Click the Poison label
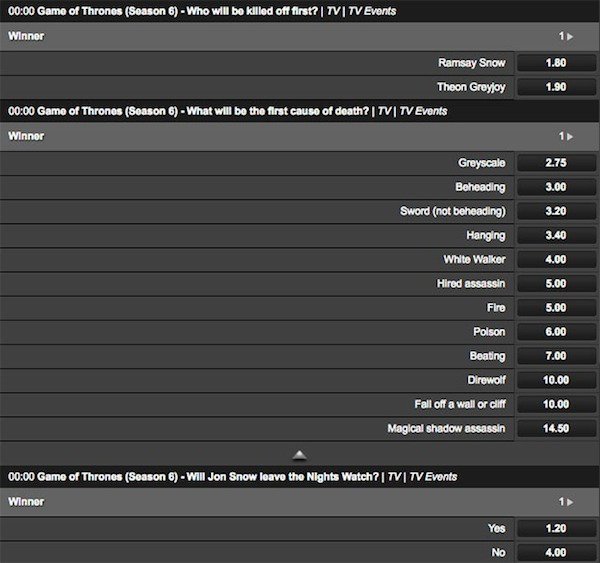The height and width of the screenshot is (563, 600). click(x=489, y=331)
